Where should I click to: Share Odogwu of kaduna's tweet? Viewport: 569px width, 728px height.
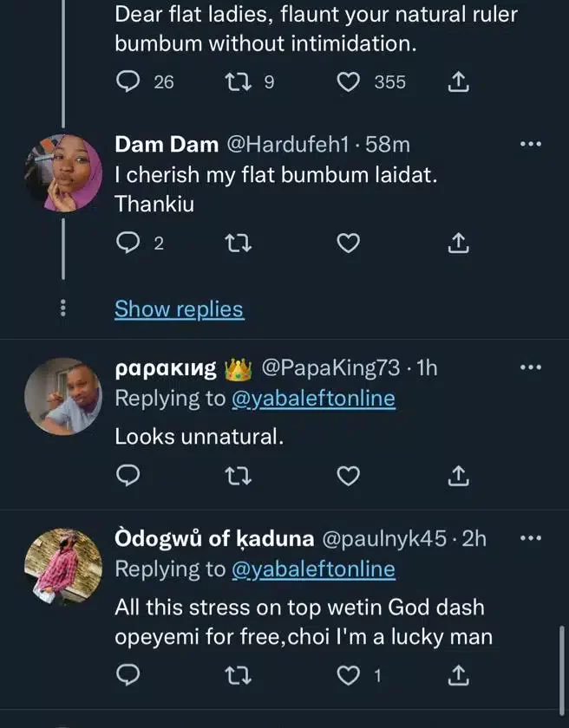pyautogui.click(x=458, y=674)
